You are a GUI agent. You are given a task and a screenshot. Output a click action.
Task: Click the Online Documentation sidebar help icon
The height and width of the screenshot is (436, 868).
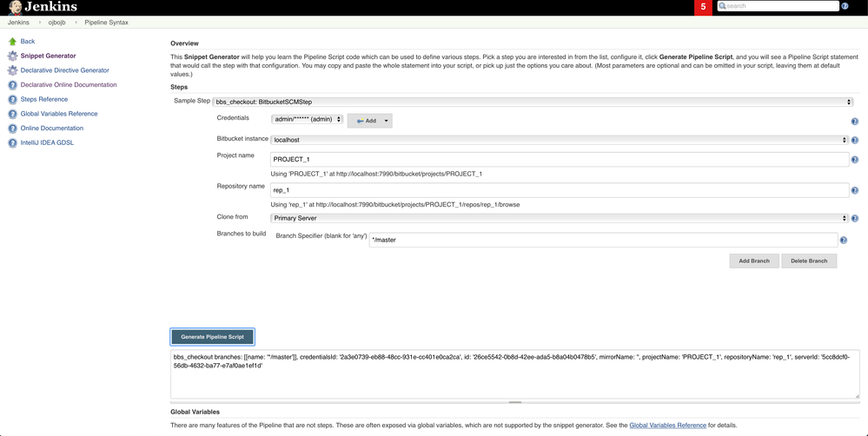click(12, 129)
